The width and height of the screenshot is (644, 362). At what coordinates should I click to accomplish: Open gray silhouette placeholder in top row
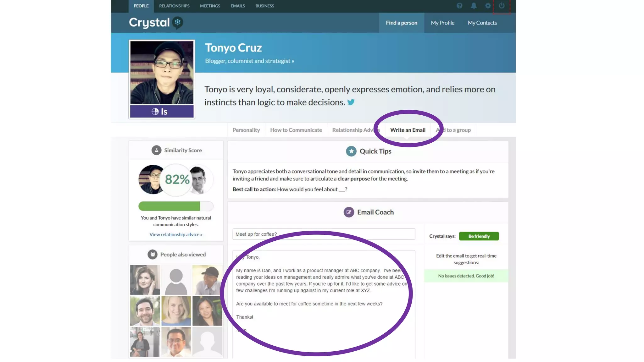(176, 280)
